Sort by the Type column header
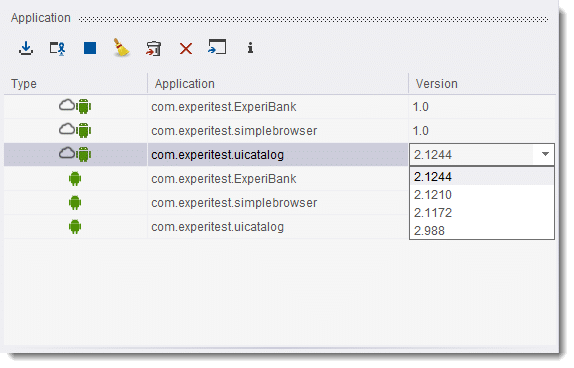 click(x=75, y=83)
